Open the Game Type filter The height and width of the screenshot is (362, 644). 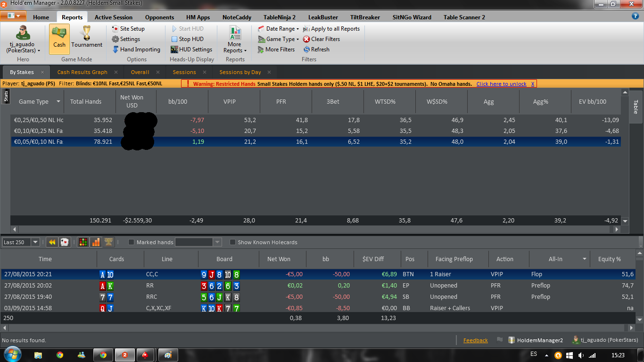click(x=278, y=39)
